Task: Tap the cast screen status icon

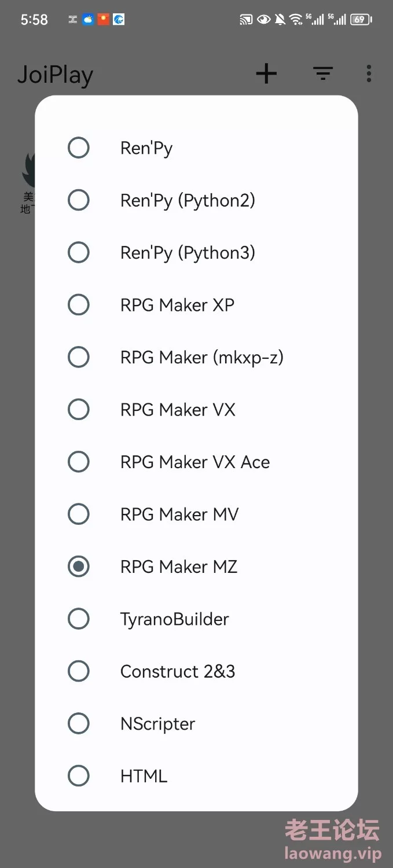Action: [246, 20]
